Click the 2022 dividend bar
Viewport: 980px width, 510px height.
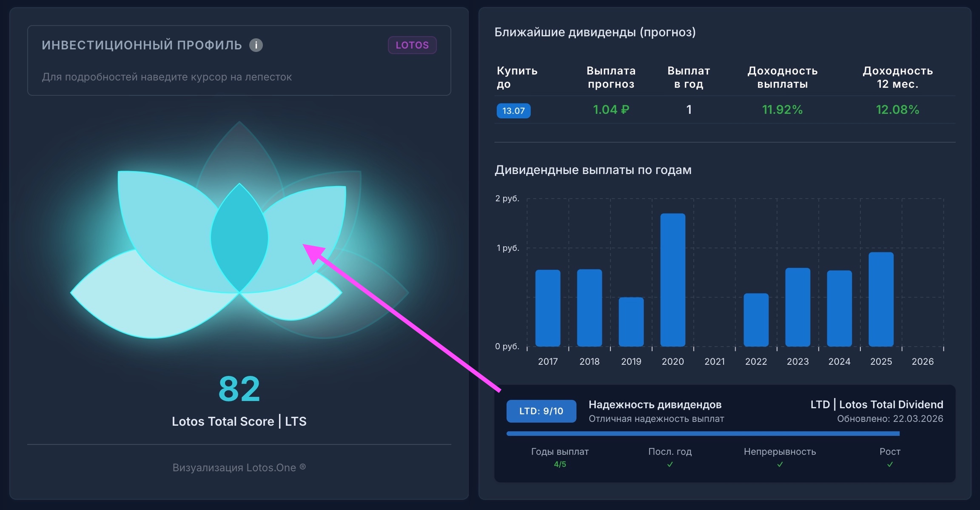pyautogui.click(x=756, y=319)
